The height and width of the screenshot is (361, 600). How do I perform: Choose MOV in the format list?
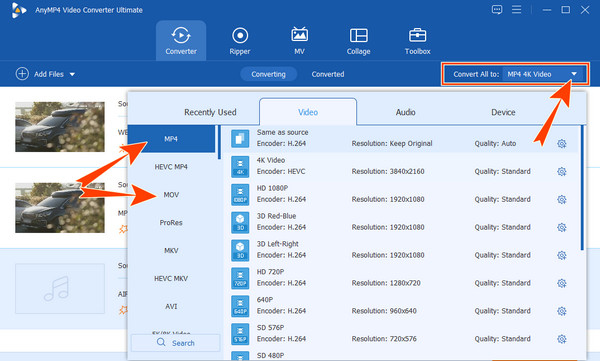pyautogui.click(x=171, y=195)
